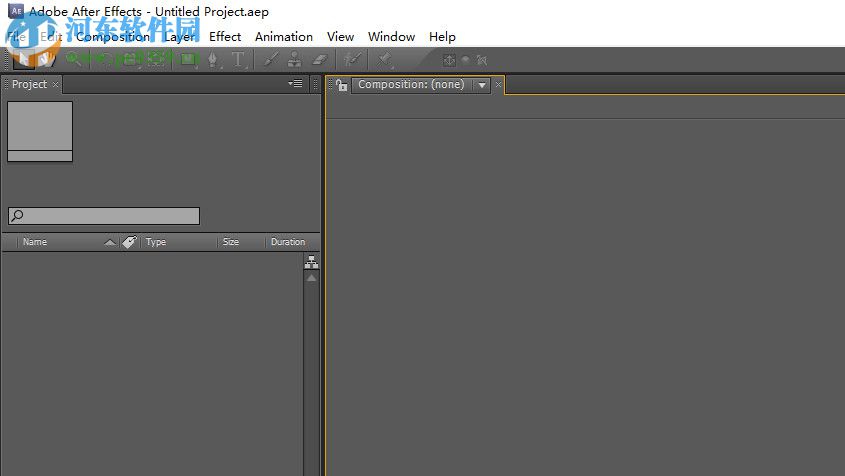Close the Composition viewer panel
845x476 pixels.
[498, 85]
